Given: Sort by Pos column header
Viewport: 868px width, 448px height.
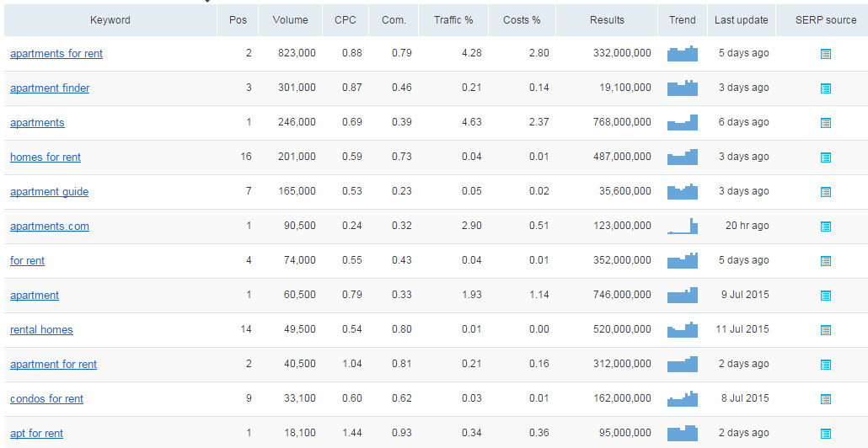Looking at the screenshot, I should pos(238,20).
